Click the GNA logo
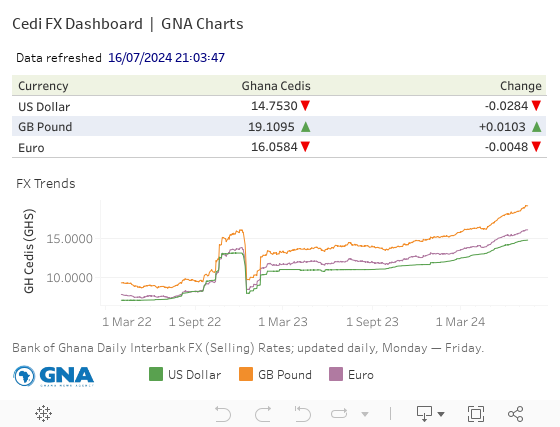 [x=54, y=376]
